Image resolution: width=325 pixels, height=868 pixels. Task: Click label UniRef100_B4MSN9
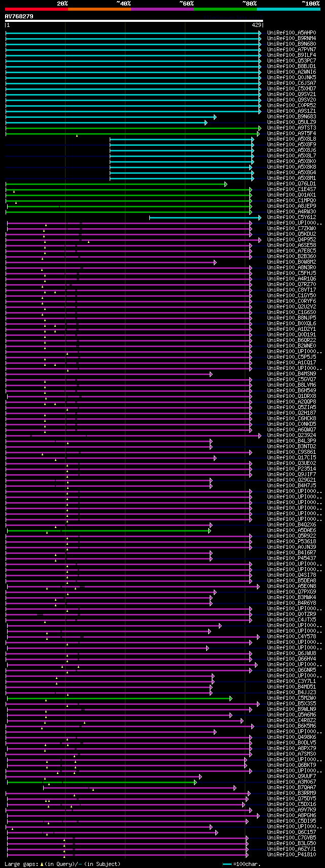click(x=291, y=374)
